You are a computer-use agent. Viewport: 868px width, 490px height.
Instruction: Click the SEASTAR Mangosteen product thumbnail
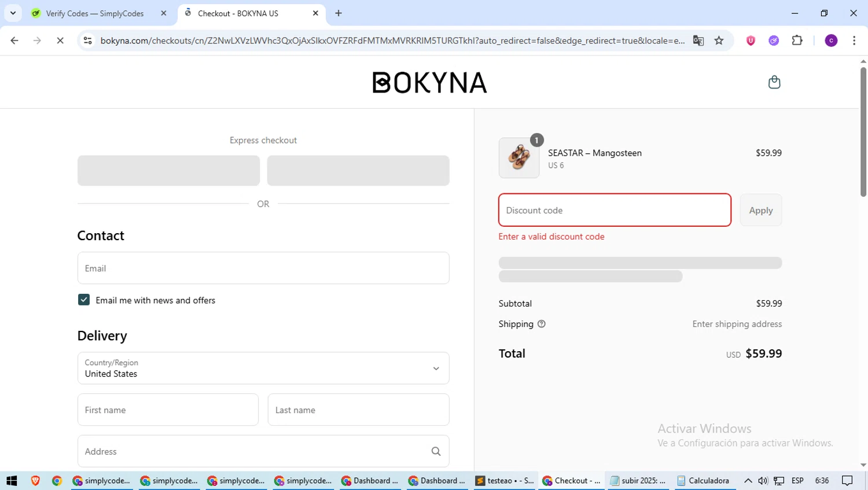(519, 157)
